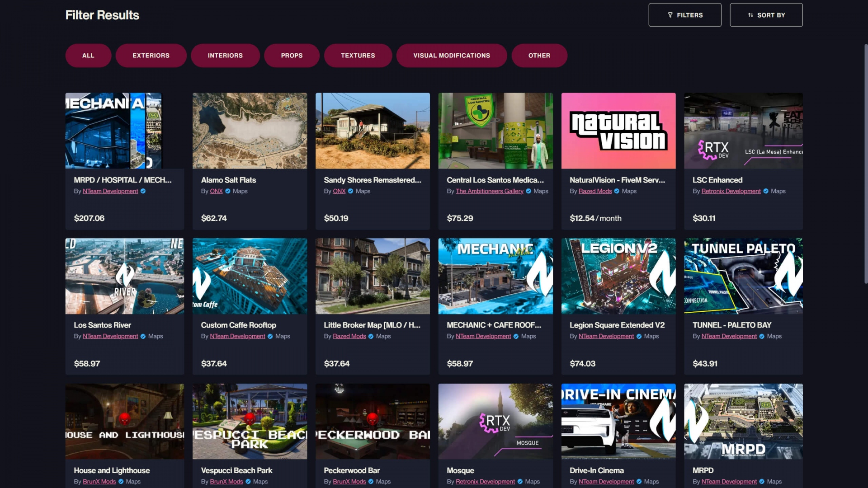868x488 pixels.
Task: Open the Legion Square Extended V2 thumbnail
Action: [618, 276]
